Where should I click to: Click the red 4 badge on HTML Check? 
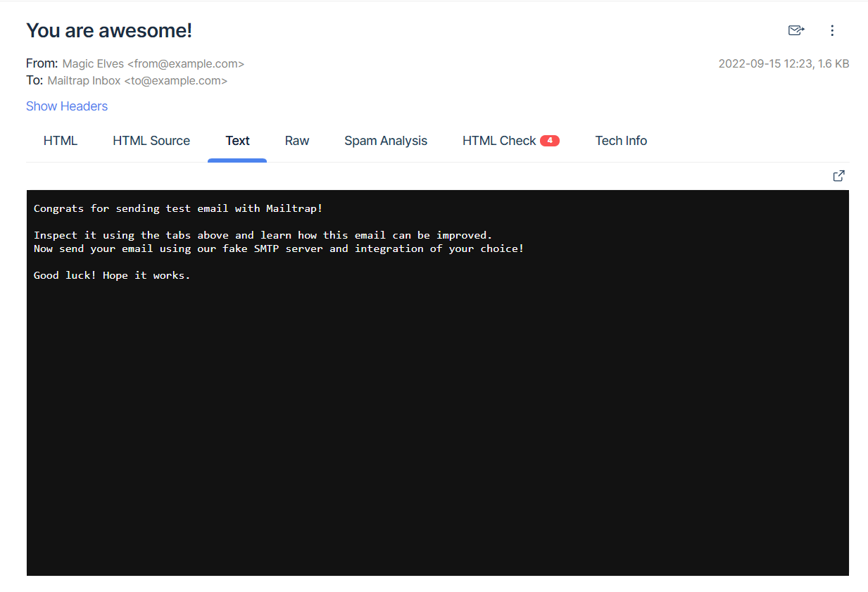tap(549, 141)
